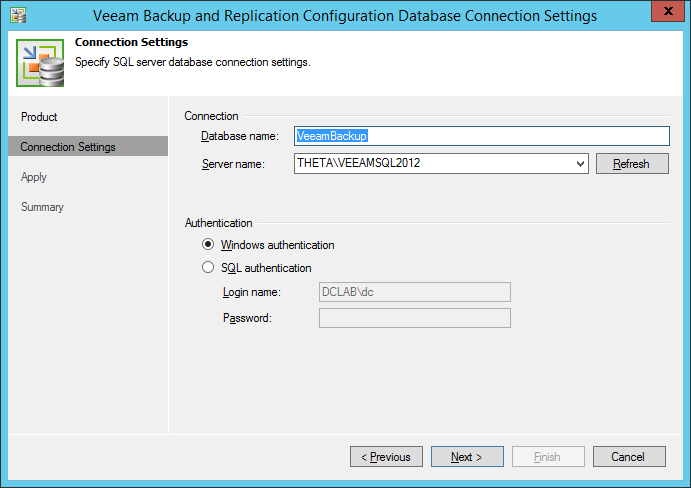Click the 'Login name:' label
The width and height of the screenshot is (691, 488).
(252, 292)
